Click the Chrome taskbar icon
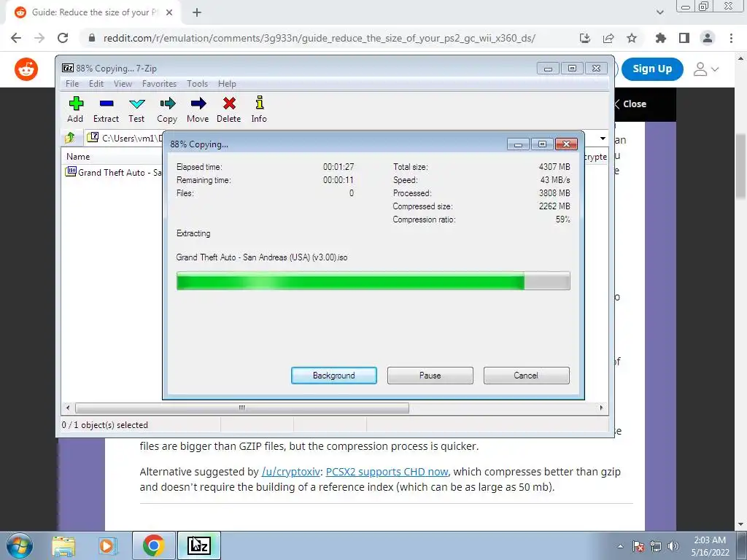Viewport: 747px width, 560px height. (x=153, y=545)
